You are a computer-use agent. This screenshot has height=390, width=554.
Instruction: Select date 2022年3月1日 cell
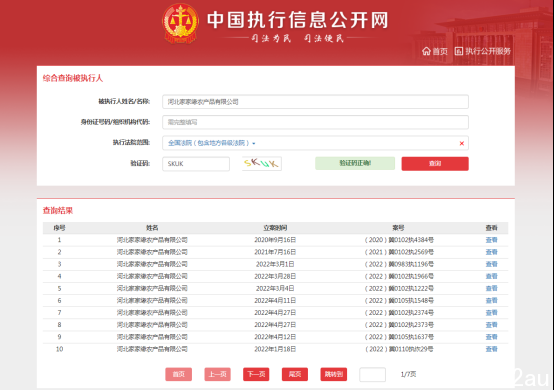coord(275,264)
